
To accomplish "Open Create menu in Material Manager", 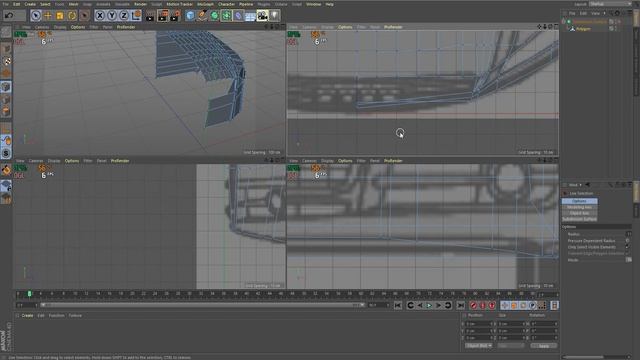I will click(x=27, y=316).
